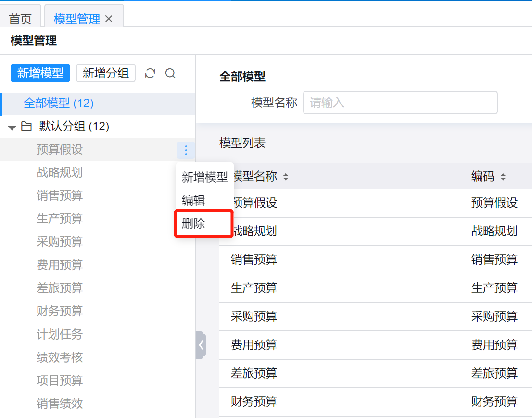Select 全部模型 (12) in the tree
This screenshot has height=418, width=532.
[x=59, y=103]
